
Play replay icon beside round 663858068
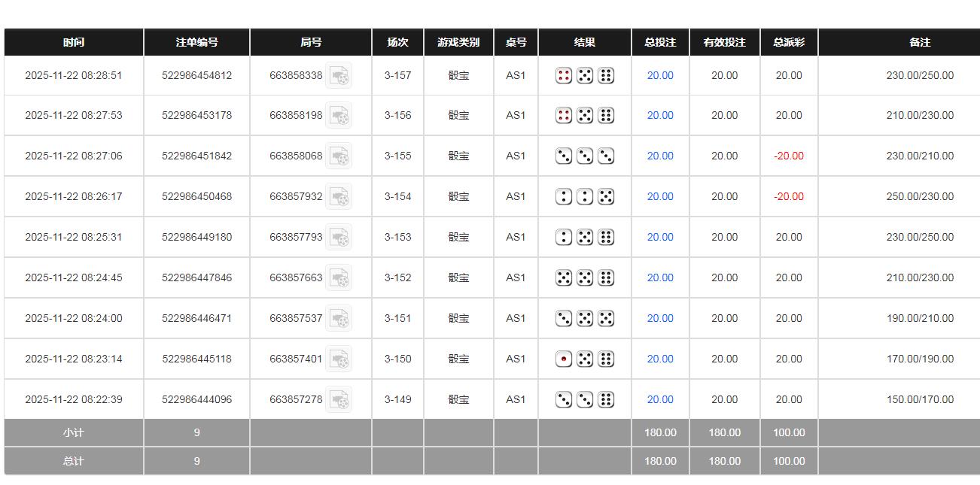[339, 156]
